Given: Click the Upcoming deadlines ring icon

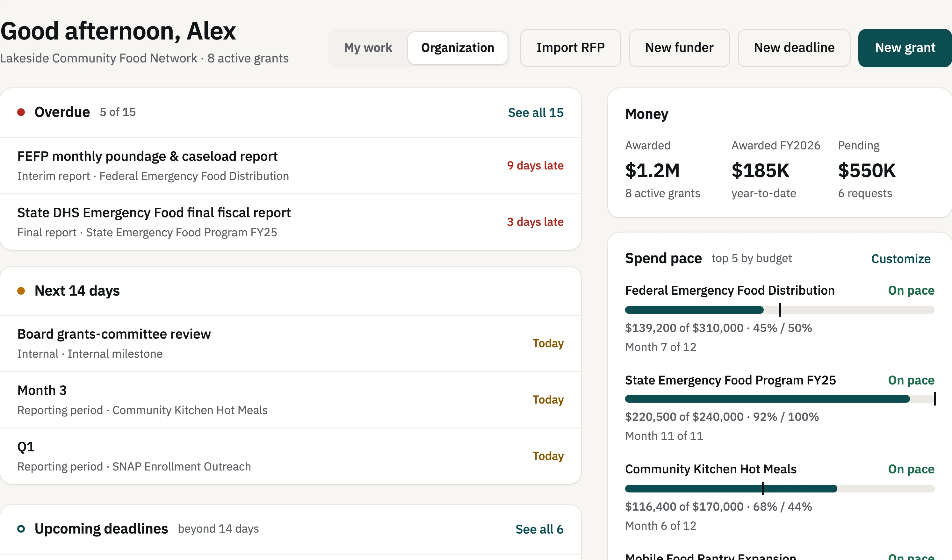Looking at the screenshot, I should click(x=21, y=529).
